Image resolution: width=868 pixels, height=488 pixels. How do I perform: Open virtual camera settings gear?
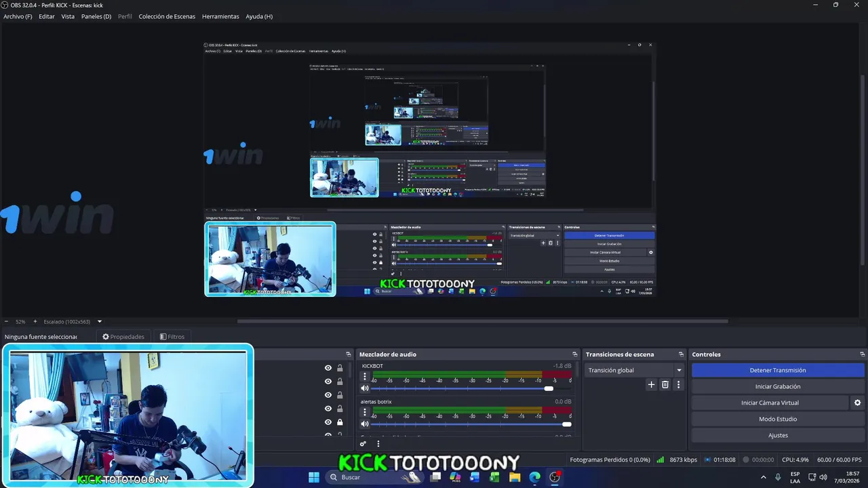click(x=857, y=403)
